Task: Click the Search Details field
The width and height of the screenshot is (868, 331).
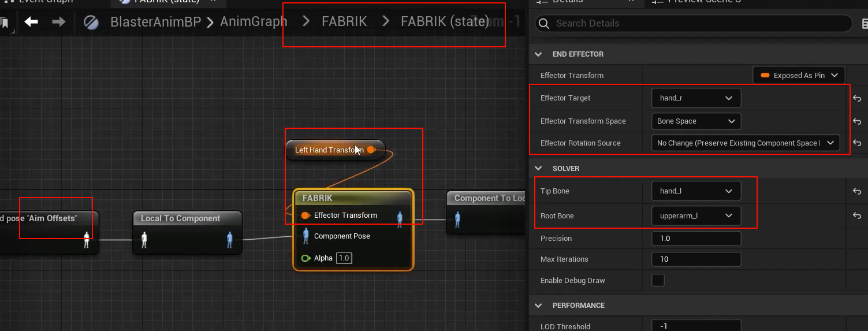Action: [x=693, y=24]
